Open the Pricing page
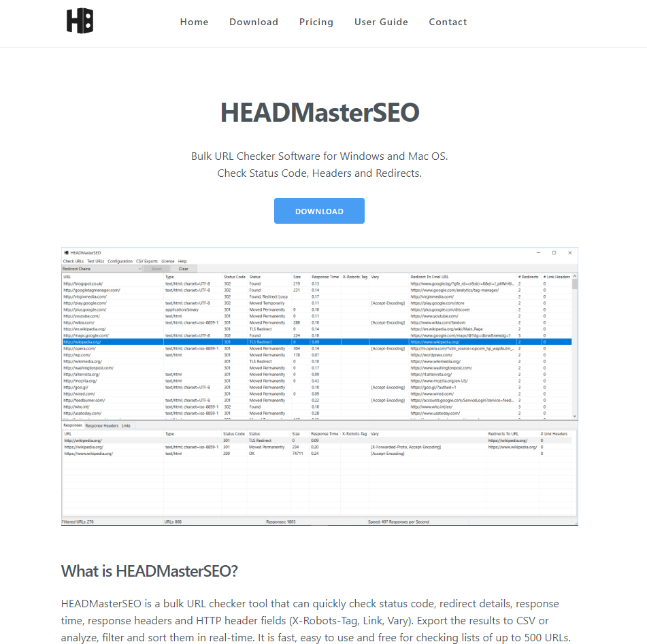647x644 pixels. [x=316, y=22]
